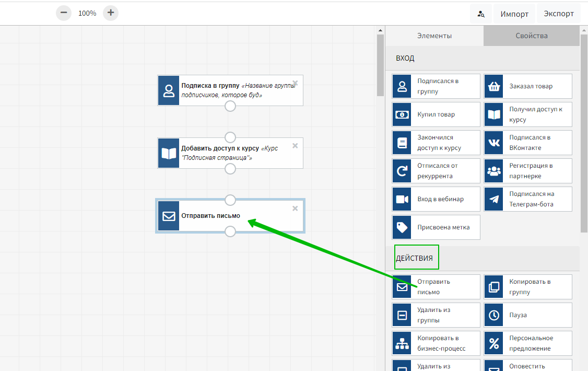The image size is (588, 371).
Task: Select the 'Купил товар' money element
Action: coord(436,114)
